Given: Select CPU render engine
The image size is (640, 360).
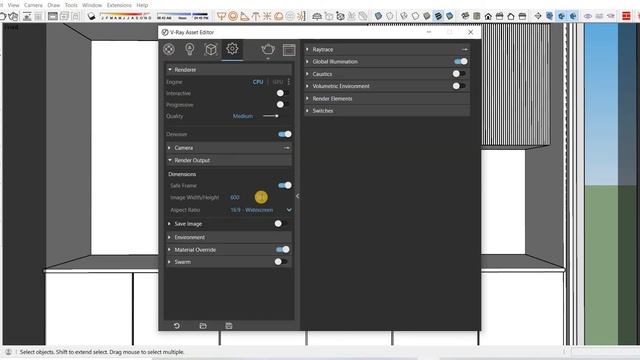Looking at the screenshot, I should click(x=258, y=82).
